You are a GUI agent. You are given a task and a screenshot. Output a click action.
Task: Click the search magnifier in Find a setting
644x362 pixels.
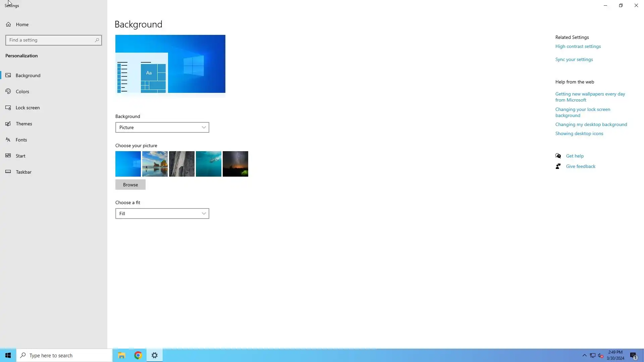(x=97, y=40)
